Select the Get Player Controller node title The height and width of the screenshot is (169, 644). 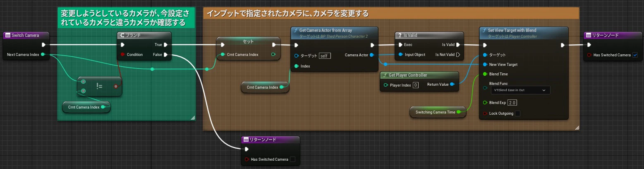[x=408, y=75]
